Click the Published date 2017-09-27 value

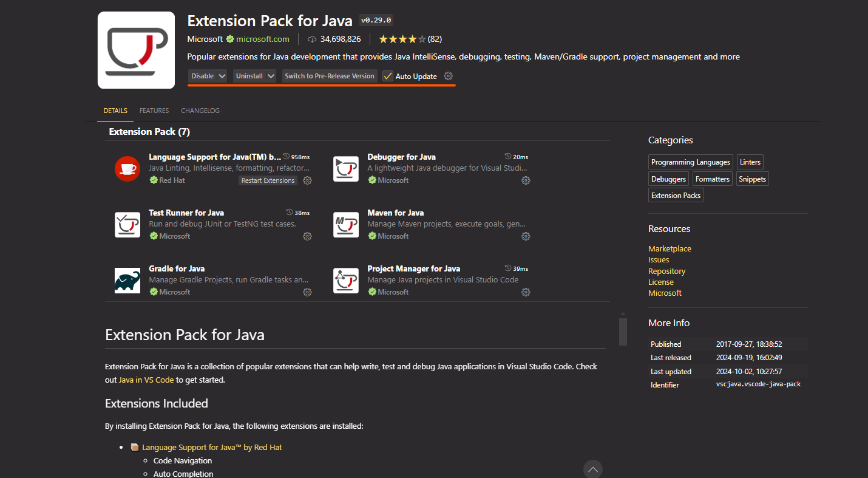(749, 344)
